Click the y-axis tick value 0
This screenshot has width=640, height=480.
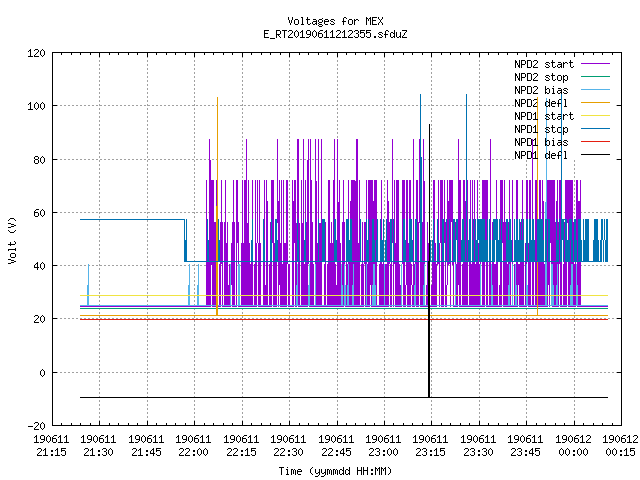[42, 373]
